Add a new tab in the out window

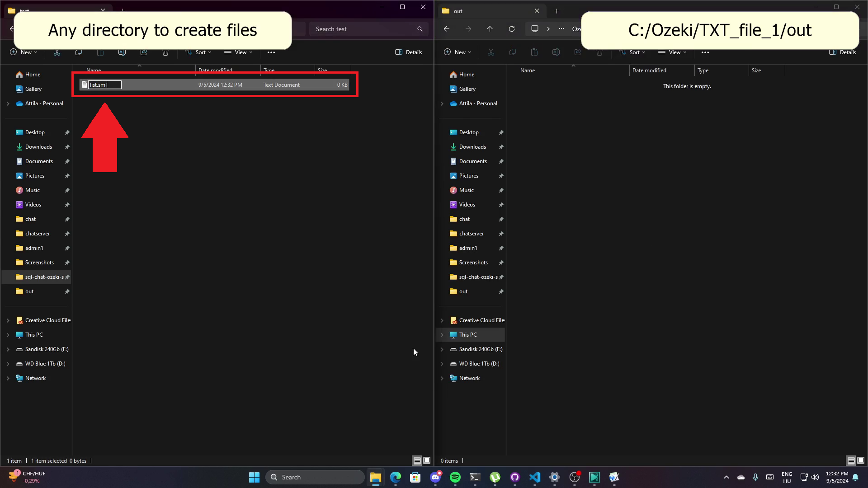point(557,11)
